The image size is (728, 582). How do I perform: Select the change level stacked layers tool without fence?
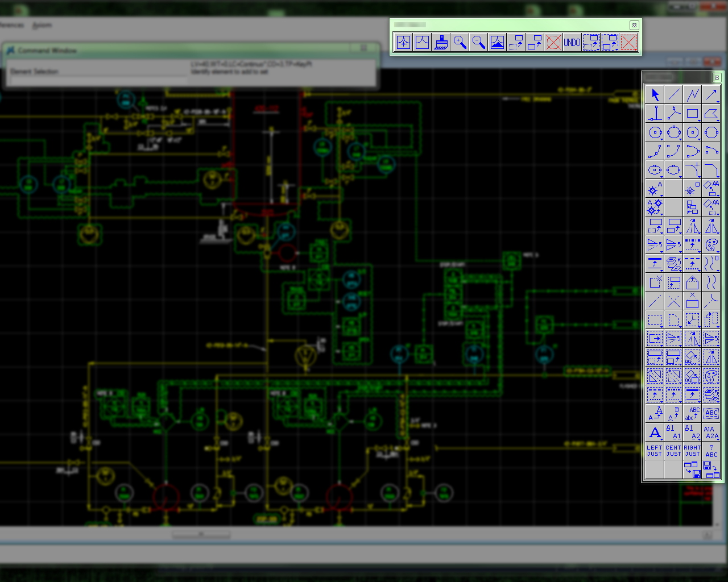[674, 263]
